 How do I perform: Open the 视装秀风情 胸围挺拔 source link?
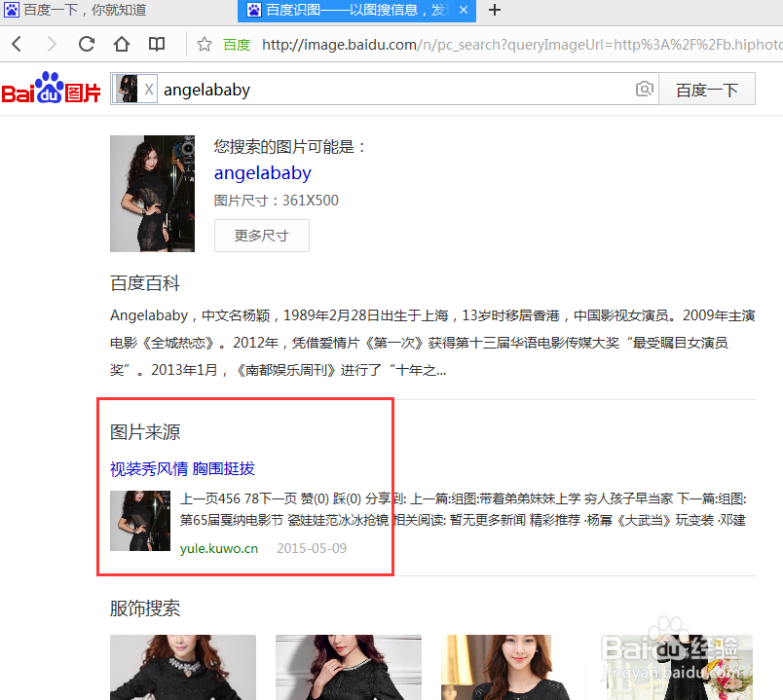(182, 468)
